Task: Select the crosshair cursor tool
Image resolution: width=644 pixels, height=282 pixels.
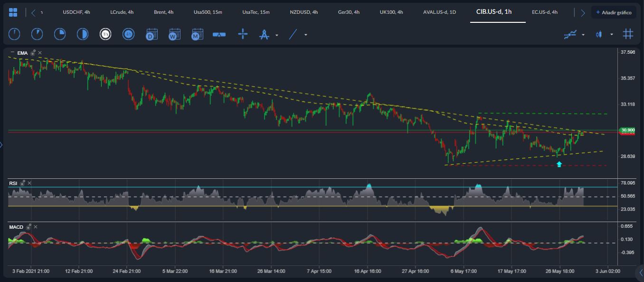Action: pos(243,34)
